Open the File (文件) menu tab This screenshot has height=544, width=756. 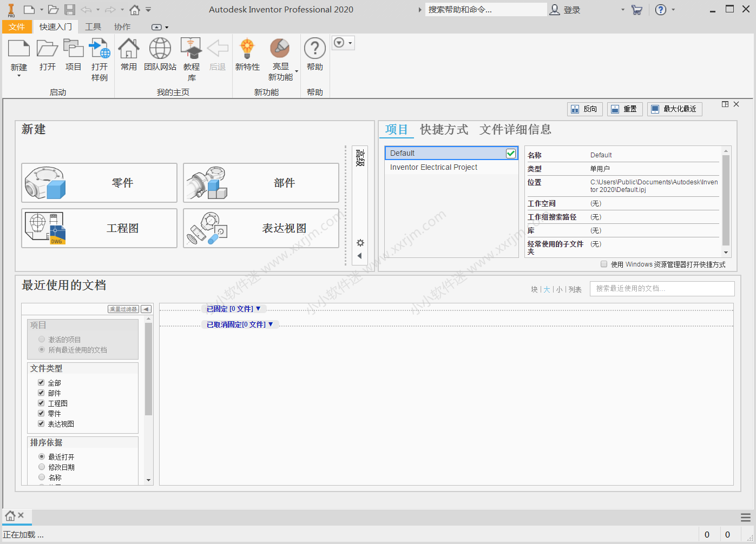(x=17, y=26)
